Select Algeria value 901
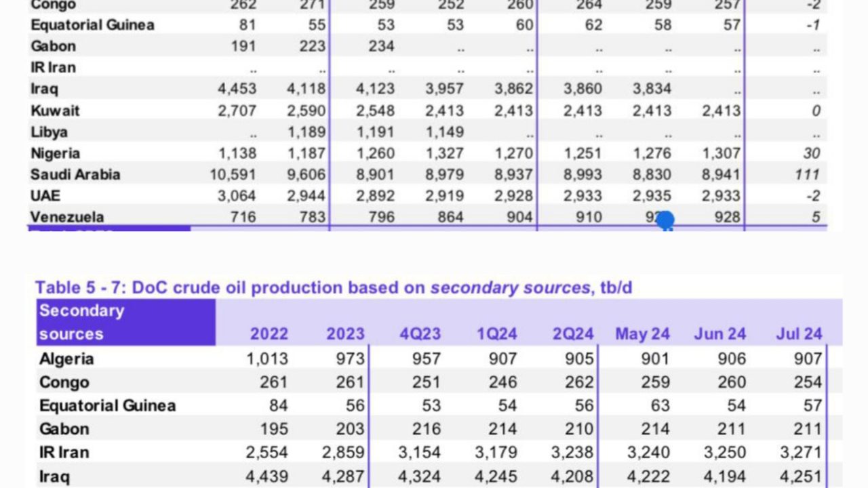The image size is (868, 488). coord(655,359)
